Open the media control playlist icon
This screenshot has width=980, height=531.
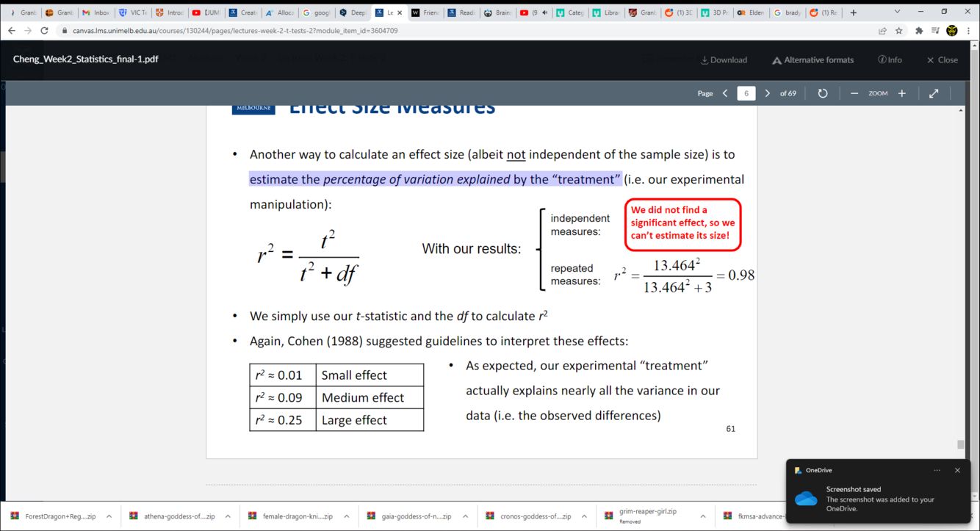point(935,31)
